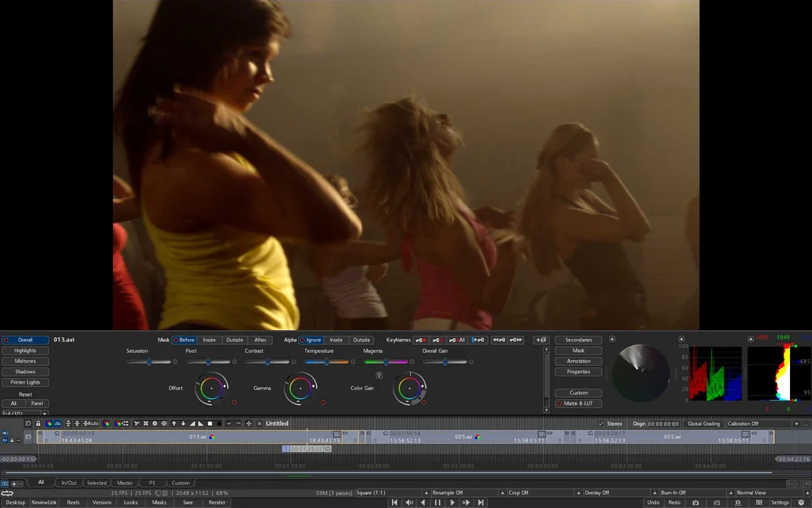Click the Offset color wheel
This screenshot has height=508, width=812.
point(211,389)
